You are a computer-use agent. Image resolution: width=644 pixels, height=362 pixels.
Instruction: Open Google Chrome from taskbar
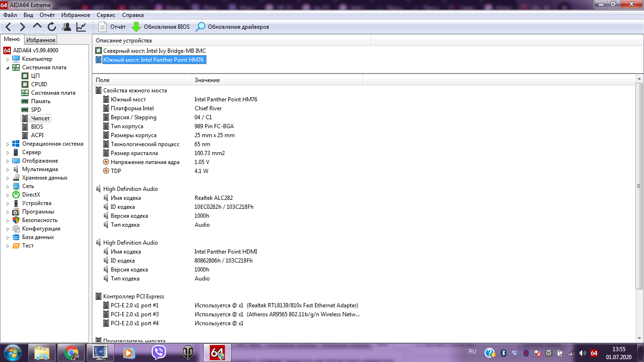click(71, 353)
